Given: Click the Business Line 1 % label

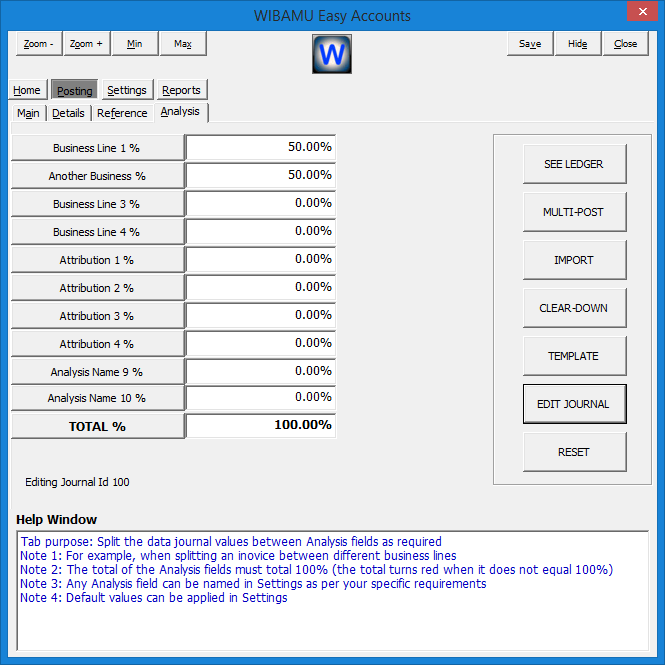Looking at the screenshot, I should 98,148.
